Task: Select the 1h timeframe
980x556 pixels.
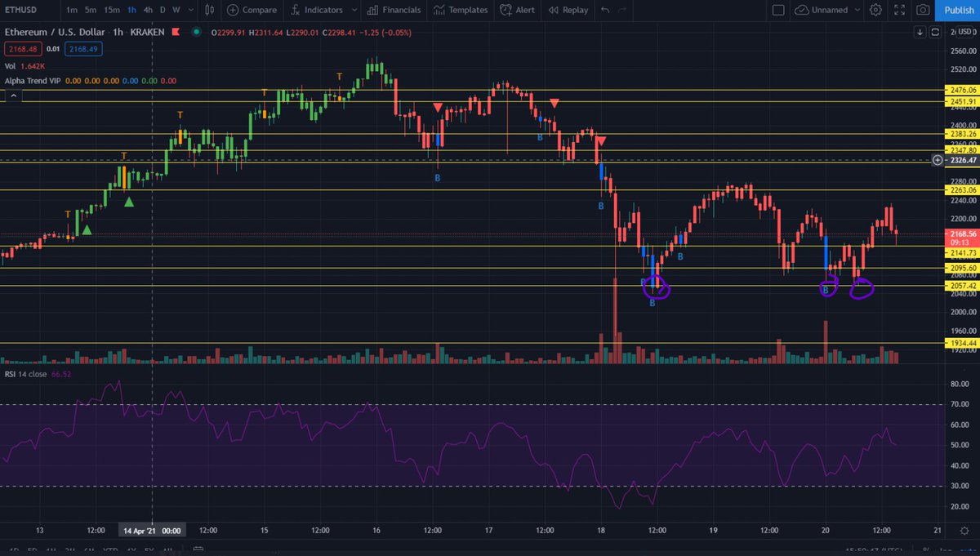Action: click(131, 10)
